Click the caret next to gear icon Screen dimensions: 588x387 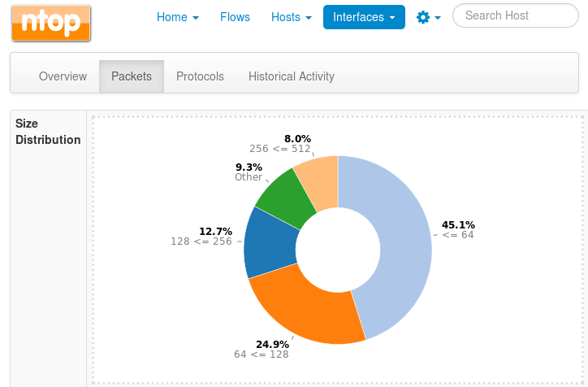click(437, 18)
